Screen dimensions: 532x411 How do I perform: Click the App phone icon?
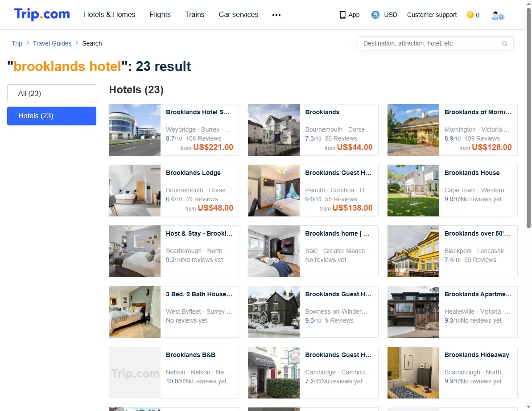tap(342, 15)
